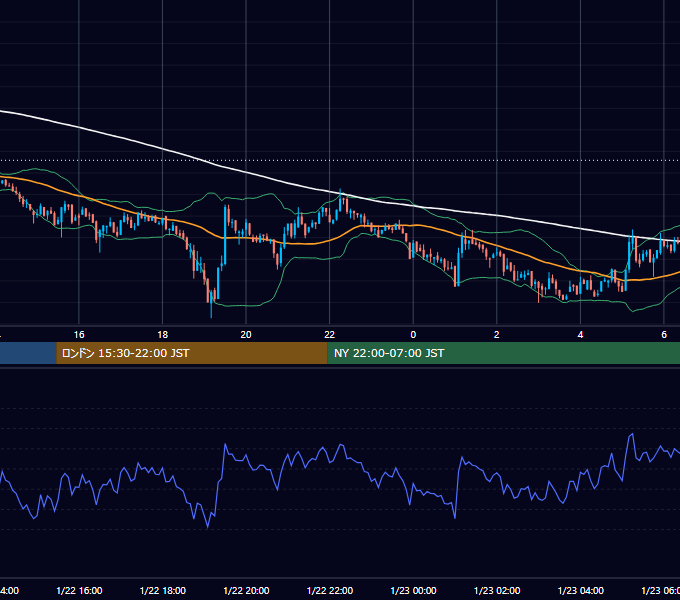Click the 1/22 18:00 date label
Image resolution: width=680 pixels, height=600 pixels.
pos(163,590)
